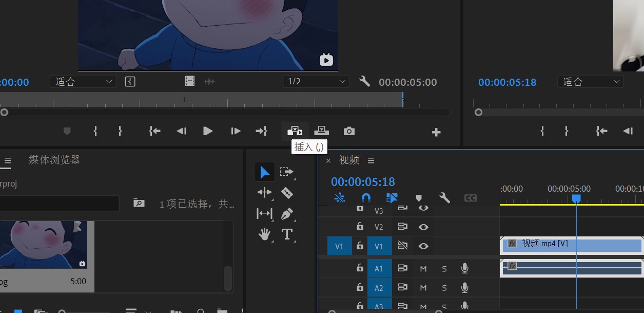Viewport: 644px width, 313px height.
Task: Click the timeline playhead marker
Action: pyautogui.click(x=576, y=198)
